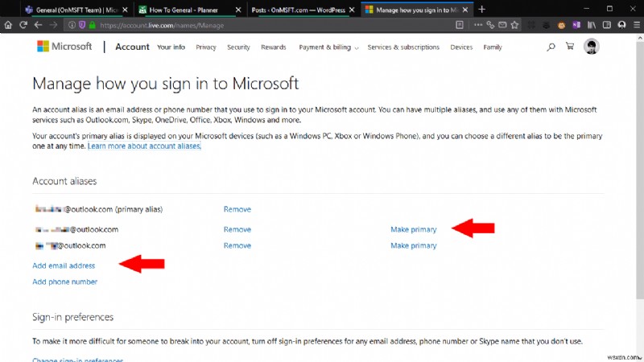Go forward with the forward arrow
This screenshot has width=644, height=362.
point(53,25)
